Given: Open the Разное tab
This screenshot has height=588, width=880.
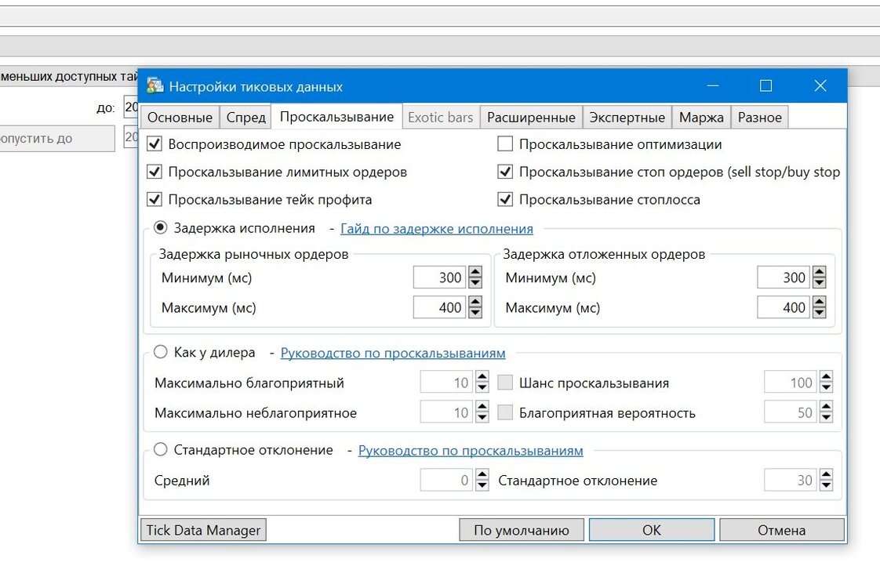Looking at the screenshot, I should pos(759,118).
